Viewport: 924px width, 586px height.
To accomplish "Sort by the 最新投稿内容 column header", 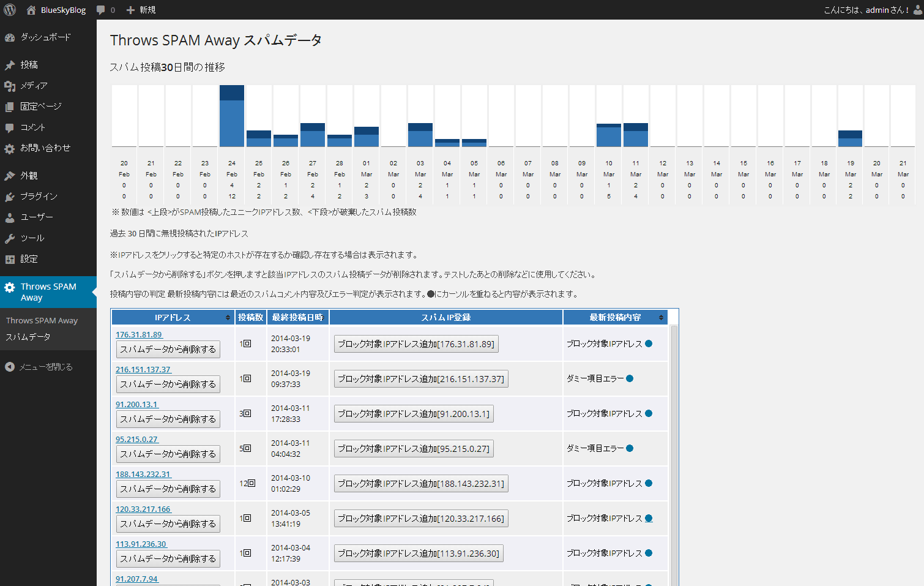I will [x=615, y=317].
